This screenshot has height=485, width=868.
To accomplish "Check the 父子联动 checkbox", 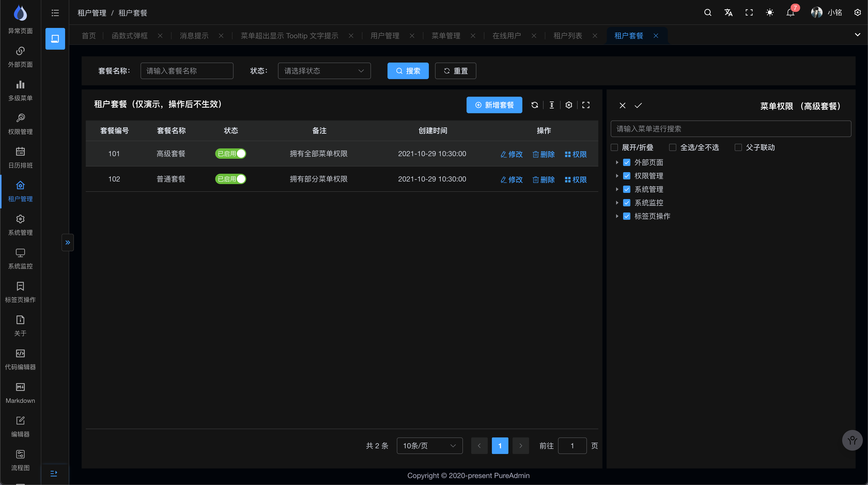I will (738, 147).
